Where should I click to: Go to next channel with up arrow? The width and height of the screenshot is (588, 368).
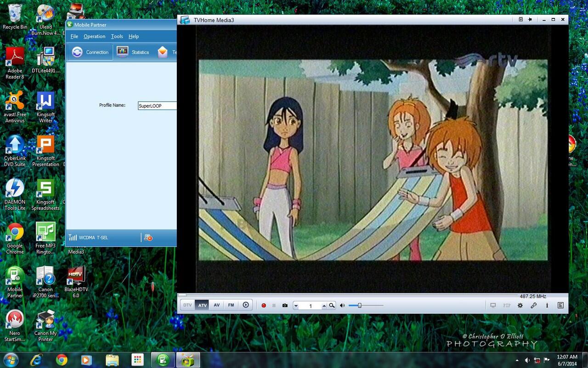pos(324,306)
